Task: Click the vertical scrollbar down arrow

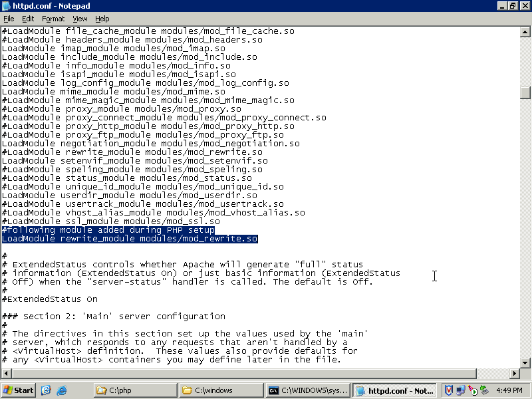Action: point(525,361)
